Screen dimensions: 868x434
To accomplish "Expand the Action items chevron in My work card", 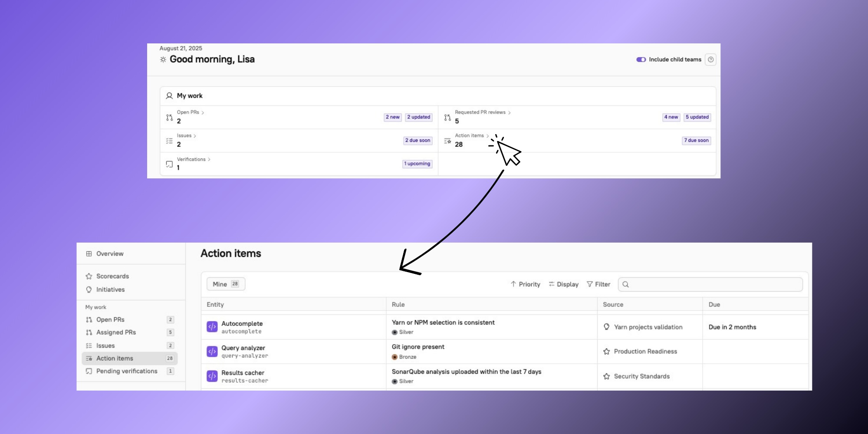I will click(487, 136).
